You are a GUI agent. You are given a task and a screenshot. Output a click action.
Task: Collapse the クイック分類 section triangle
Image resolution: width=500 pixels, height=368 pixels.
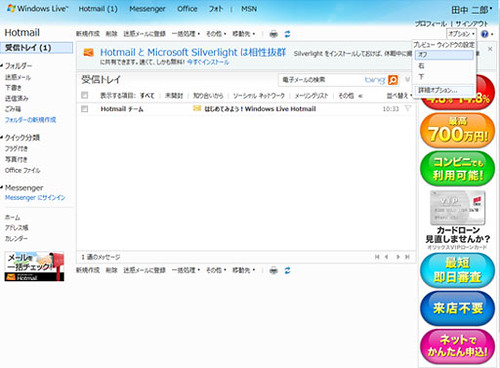pos(2,137)
